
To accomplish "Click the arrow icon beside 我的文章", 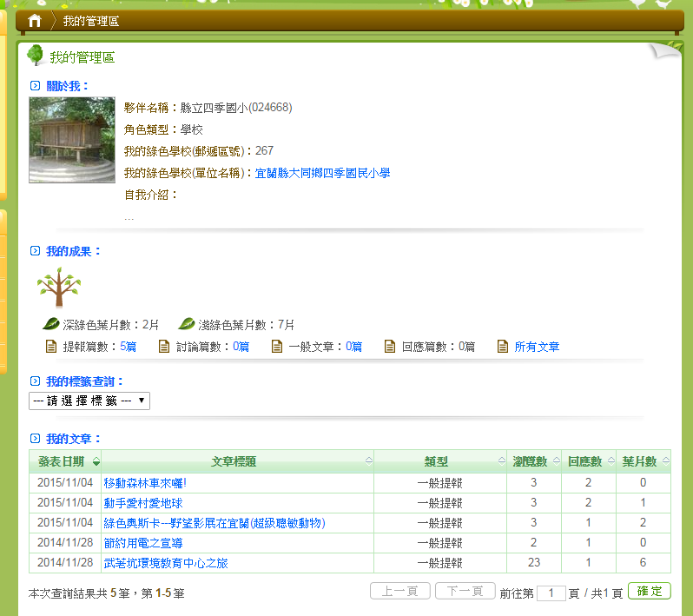I will tap(35, 439).
